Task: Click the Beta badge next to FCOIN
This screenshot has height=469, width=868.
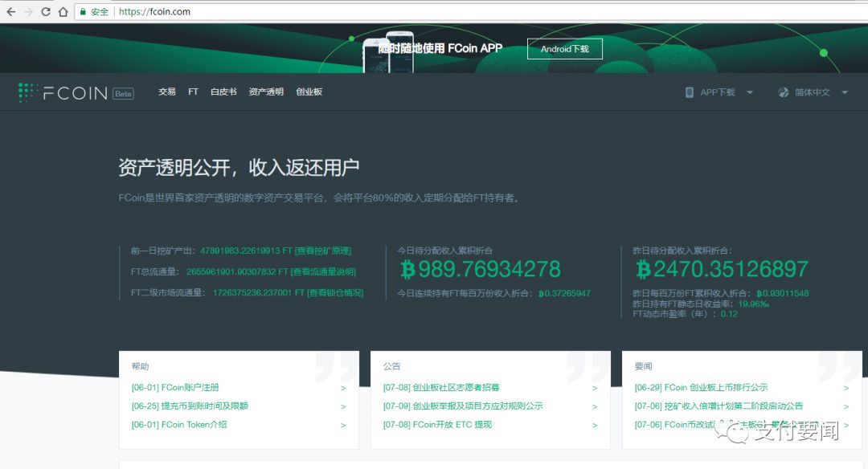Action: (123, 93)
